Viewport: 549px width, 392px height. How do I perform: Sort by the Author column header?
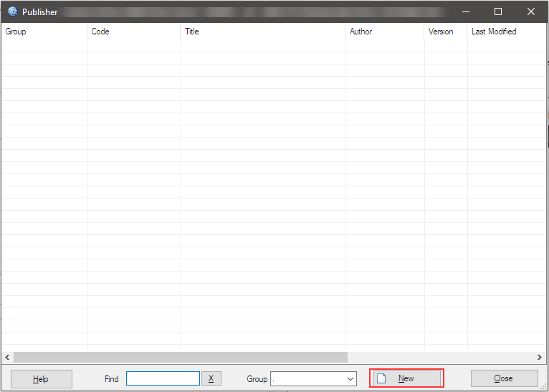[384, 32]
